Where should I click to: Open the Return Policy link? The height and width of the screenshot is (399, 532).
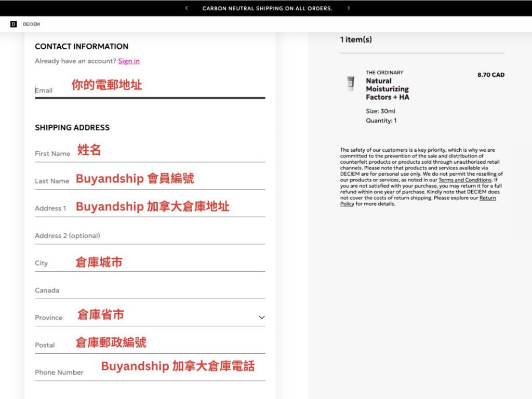tap(487, 198)
